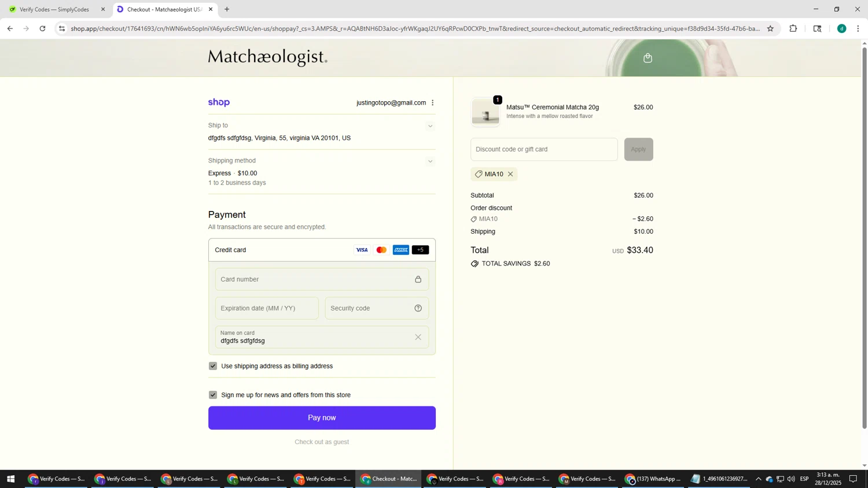Show the +5 more card types badge
The width and height of the screenshot is (868, 488).
tap(420, 250)
